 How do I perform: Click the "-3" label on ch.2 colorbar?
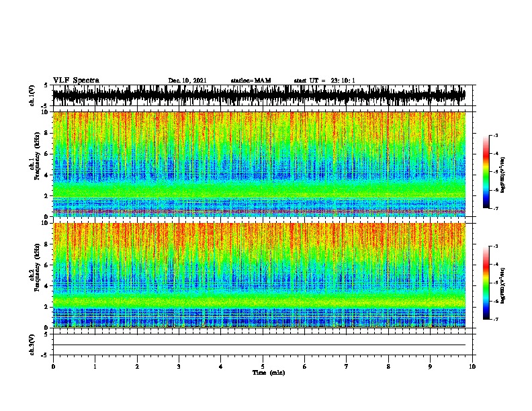(x=496, y=246)
